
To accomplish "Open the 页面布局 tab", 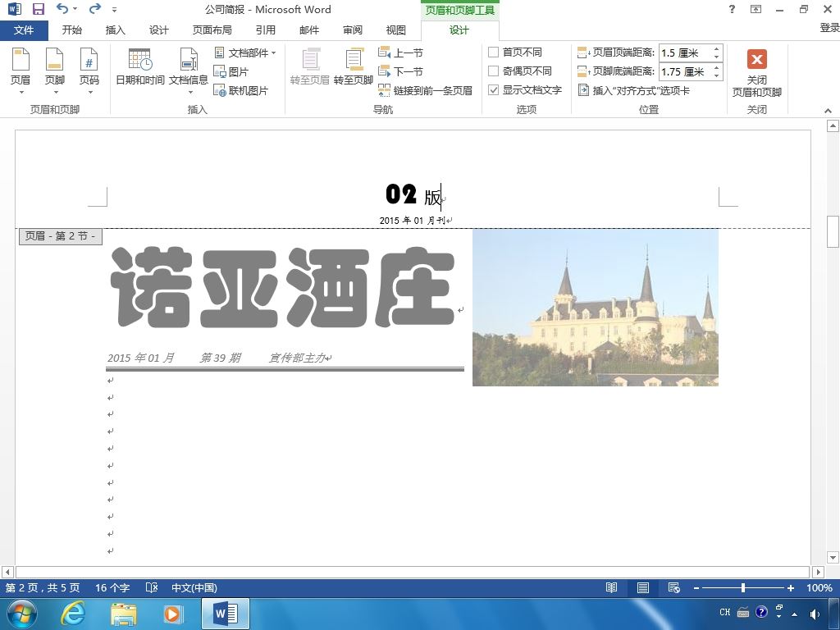I will [x=212, y=30].
